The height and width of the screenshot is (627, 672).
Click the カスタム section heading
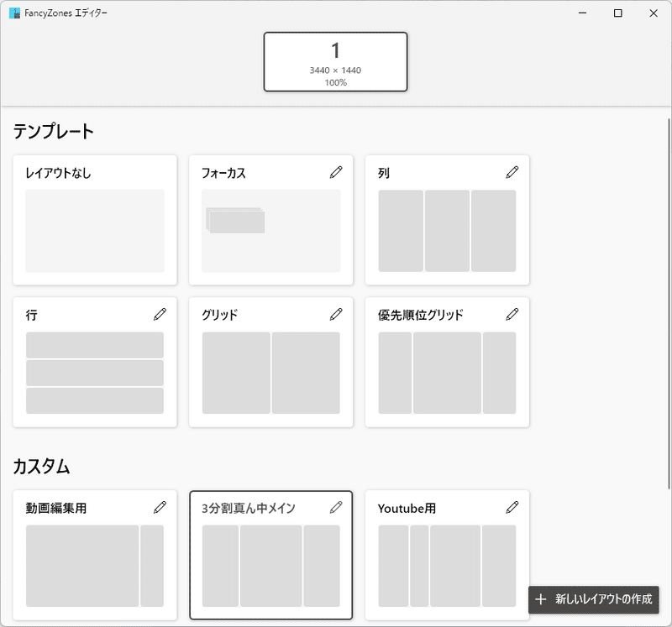tap(41, 467)
